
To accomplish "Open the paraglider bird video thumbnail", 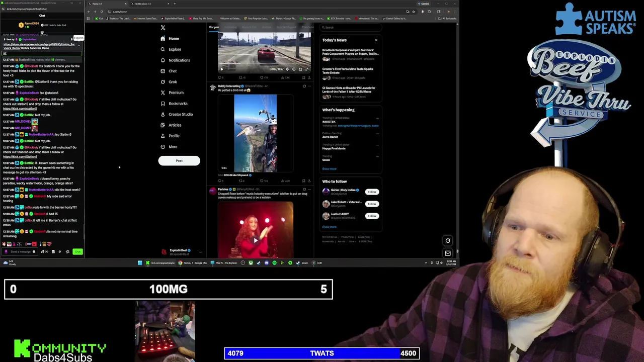I will pyautogui.click(x=255, y=133).
